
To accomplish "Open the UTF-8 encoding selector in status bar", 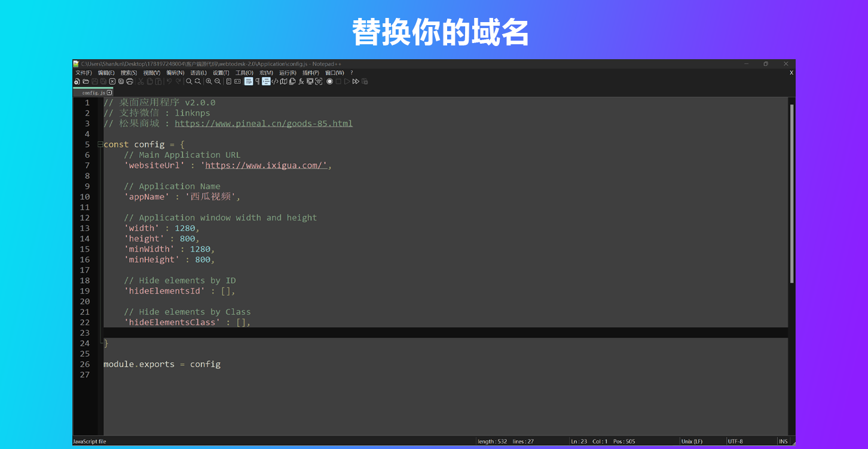I will coord(735,441).
